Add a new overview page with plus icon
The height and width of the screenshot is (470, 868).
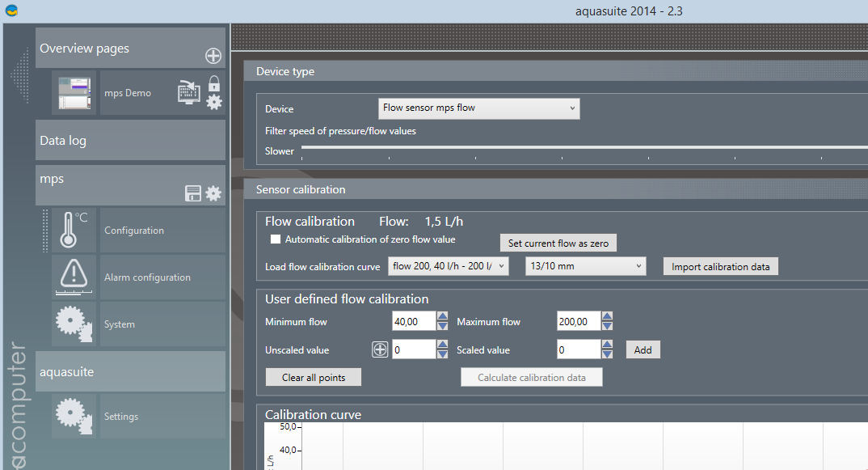[213, 56]
